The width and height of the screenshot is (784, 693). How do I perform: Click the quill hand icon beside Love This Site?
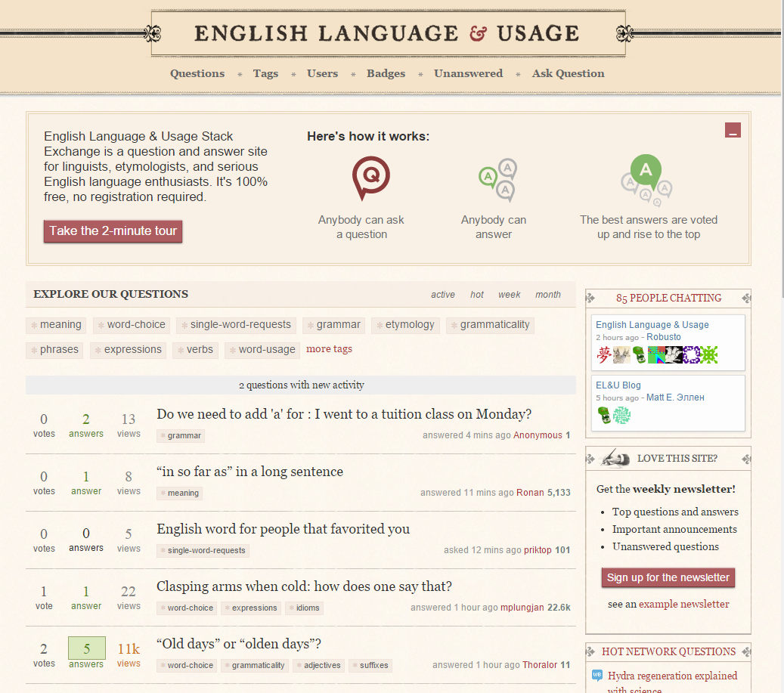(x=616, y=458)
